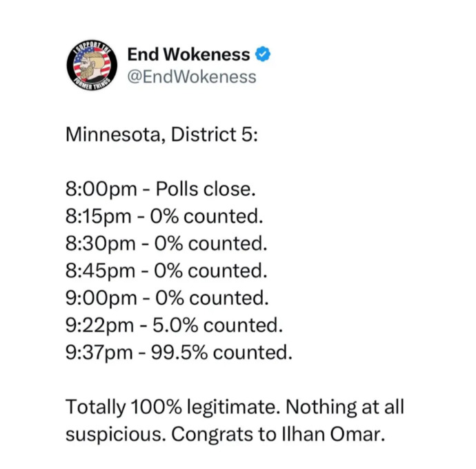The image size is (476, 469).
Task: Click the '8:15pm - 0% counted.' line
Action: (164, 217)
